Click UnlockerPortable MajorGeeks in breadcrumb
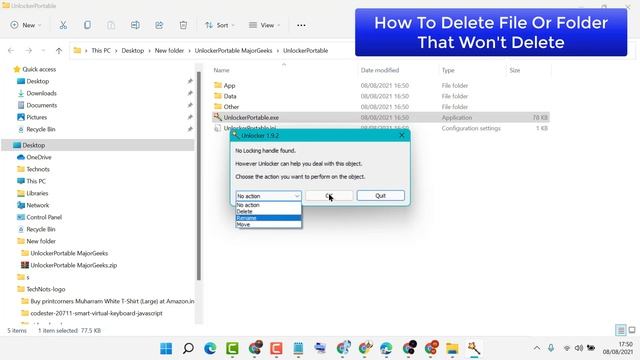This screenshot has height=360, width=640. click(233, 51)
